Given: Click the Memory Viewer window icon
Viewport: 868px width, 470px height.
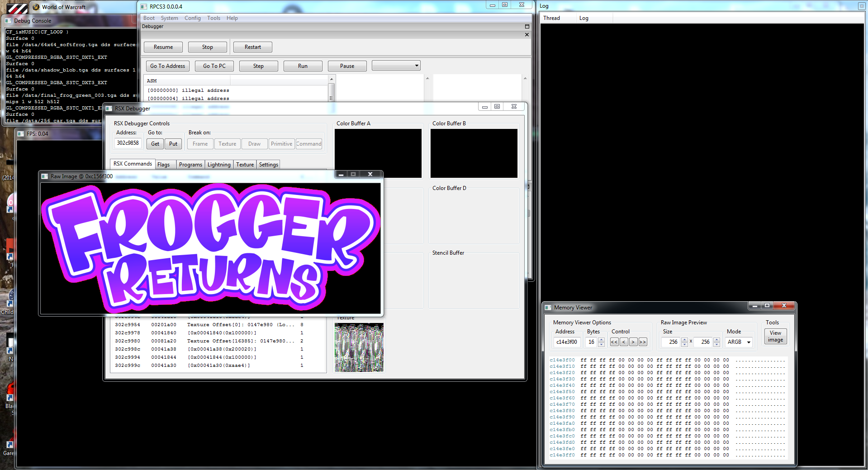Looking at the screenshot, I should pos(548,308).
